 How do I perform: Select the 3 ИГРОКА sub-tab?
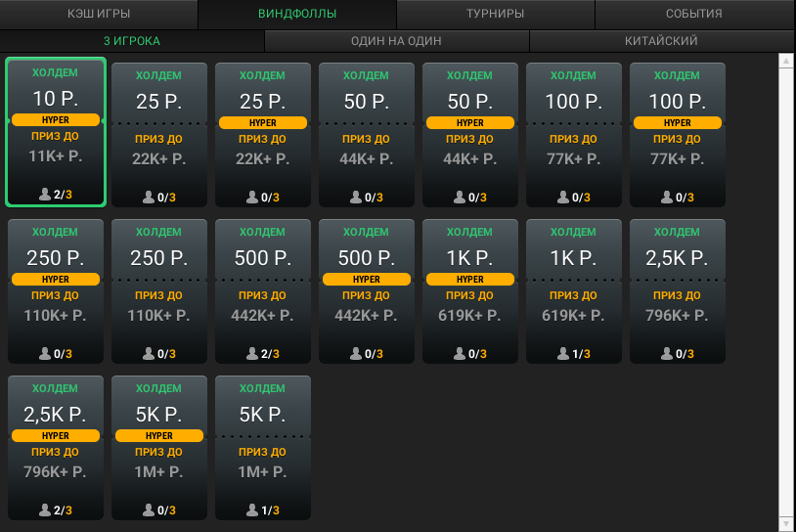132,41
